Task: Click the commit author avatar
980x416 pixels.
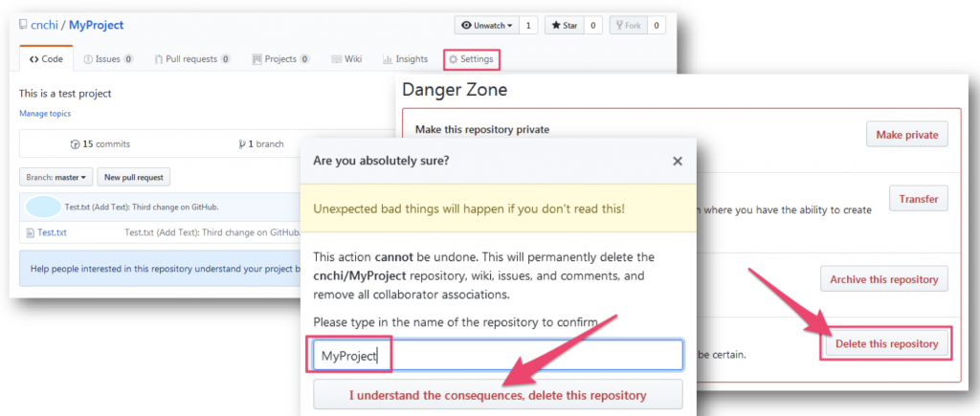Action: point(43,207)
